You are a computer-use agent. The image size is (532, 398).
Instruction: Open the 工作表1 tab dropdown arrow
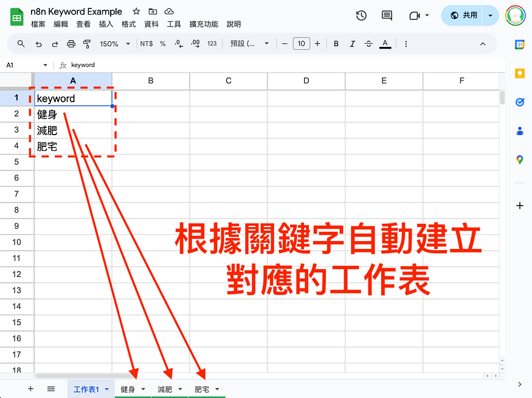coord(107,389)
